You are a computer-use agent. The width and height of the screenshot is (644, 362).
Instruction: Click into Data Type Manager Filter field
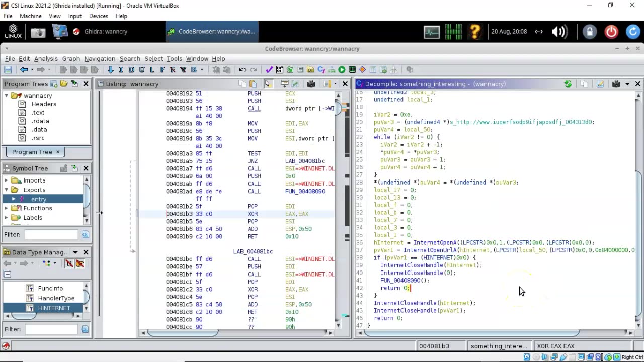pyautogui.click(x=51, y=329)
